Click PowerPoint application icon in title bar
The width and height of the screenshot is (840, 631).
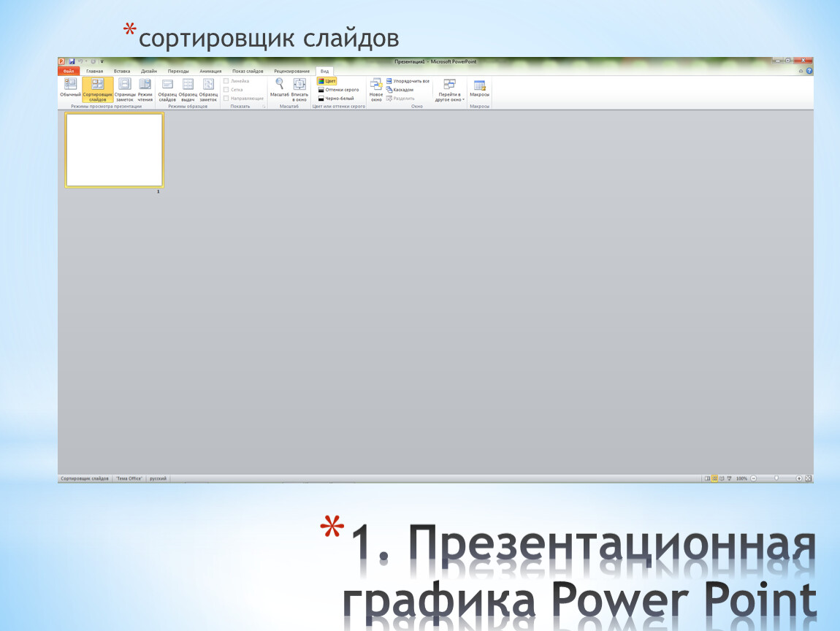[x=61, y=61]
